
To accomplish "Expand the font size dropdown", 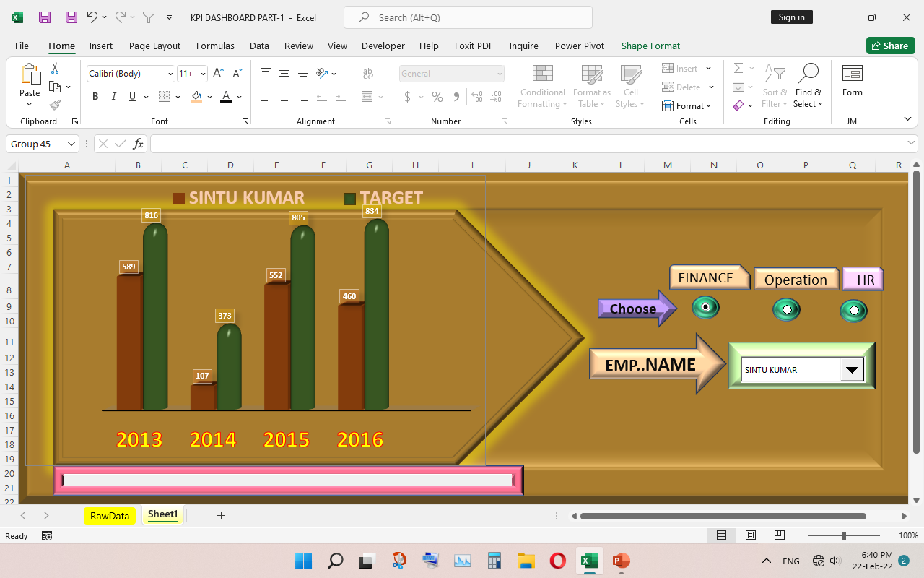I will [203, 74].
